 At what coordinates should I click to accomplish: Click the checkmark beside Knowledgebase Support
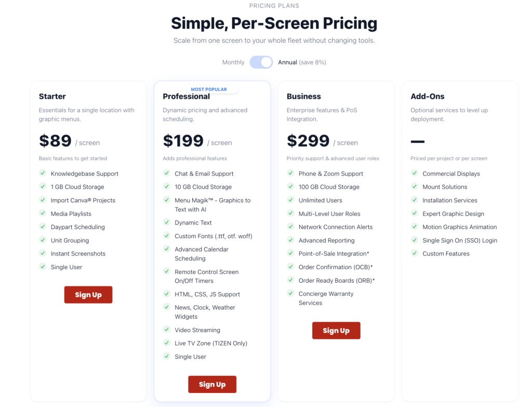coord(43,174)
